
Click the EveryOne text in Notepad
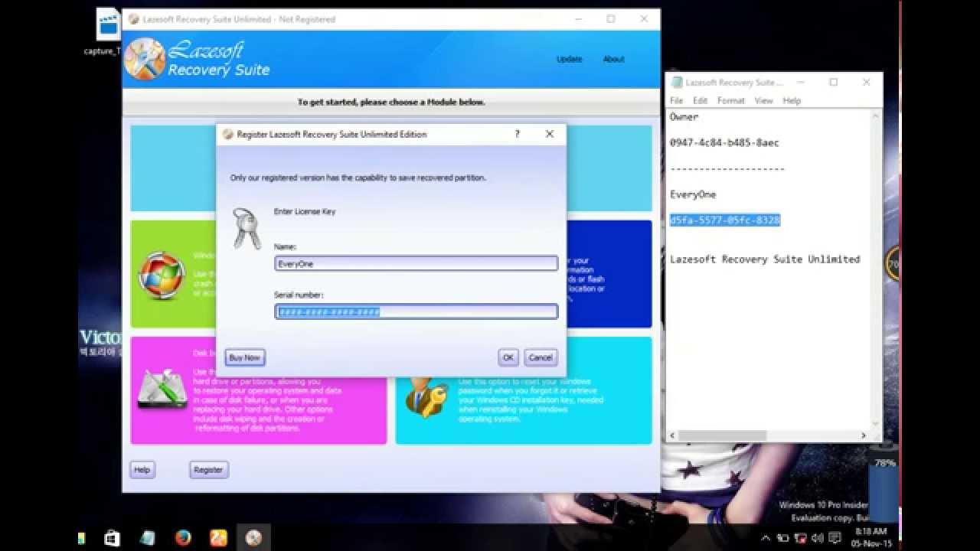click(693, 194)
